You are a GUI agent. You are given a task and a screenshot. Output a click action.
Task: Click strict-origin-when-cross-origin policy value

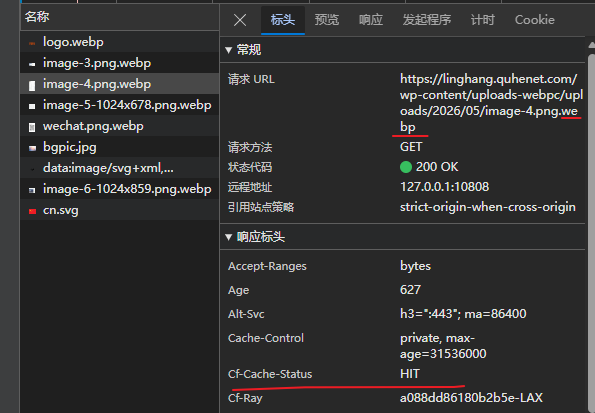(488, 207)
